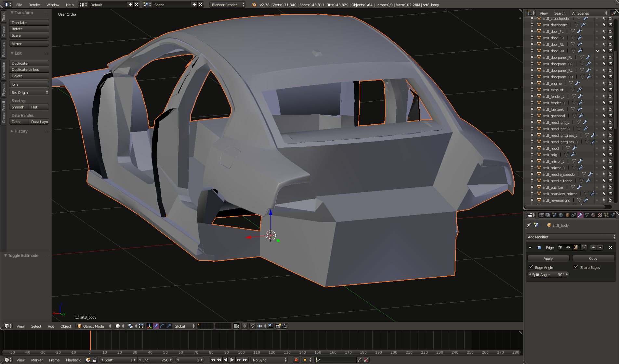Open the Render menu in top bar
Screen dimensions: 619x364
pos(34,5)
